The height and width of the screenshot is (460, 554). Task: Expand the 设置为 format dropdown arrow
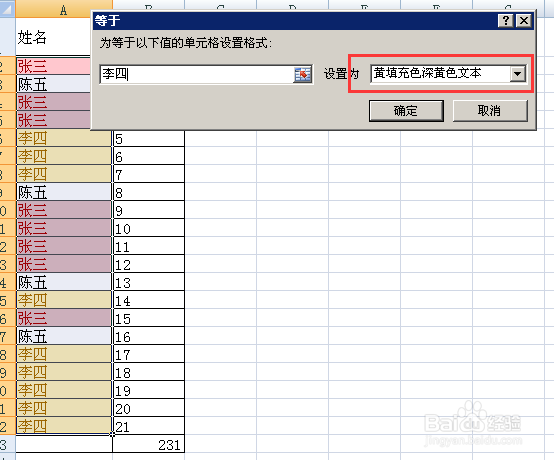click(518, 74)
